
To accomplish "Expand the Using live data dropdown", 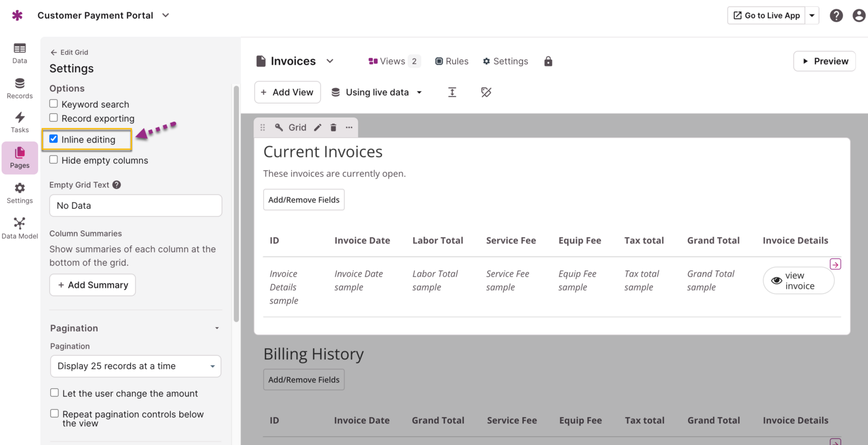I will [377, 93].
